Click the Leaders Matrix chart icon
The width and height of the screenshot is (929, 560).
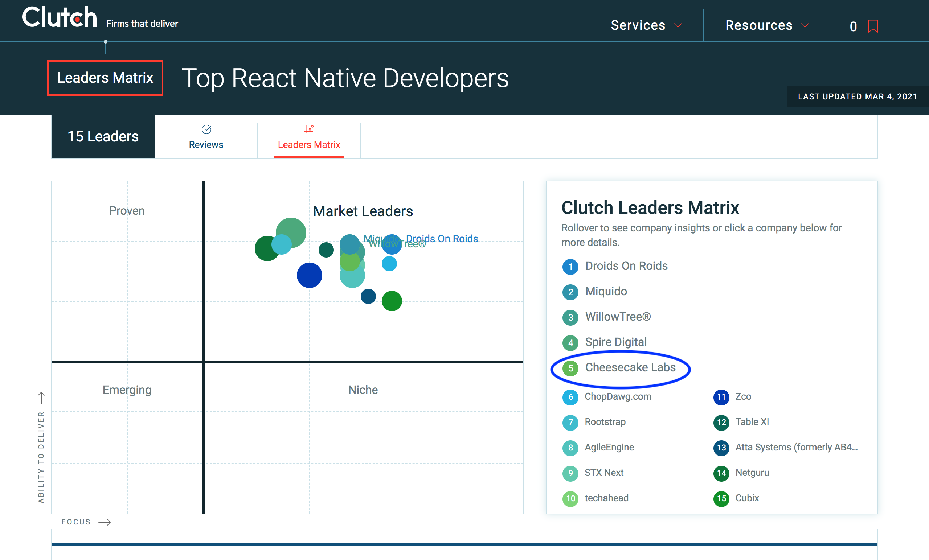pos(309,129)
